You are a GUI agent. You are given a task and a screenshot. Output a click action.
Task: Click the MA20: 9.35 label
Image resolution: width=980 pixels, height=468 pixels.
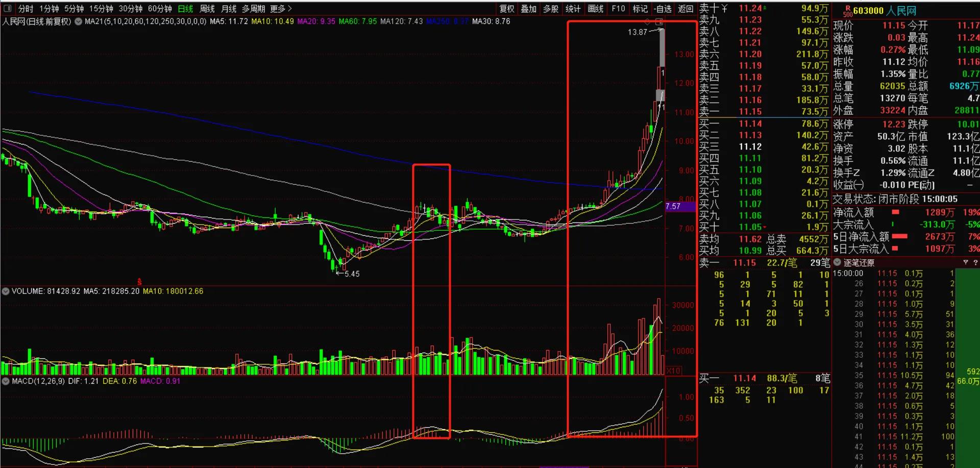[x=316, y=21]
